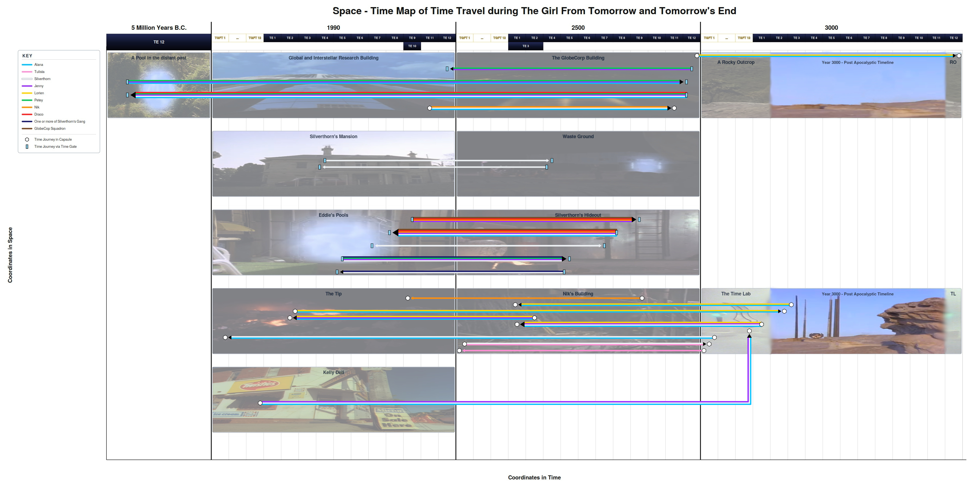Click the 1990 era heading
This screenshot has width=980, height=492.
(333, 28)
